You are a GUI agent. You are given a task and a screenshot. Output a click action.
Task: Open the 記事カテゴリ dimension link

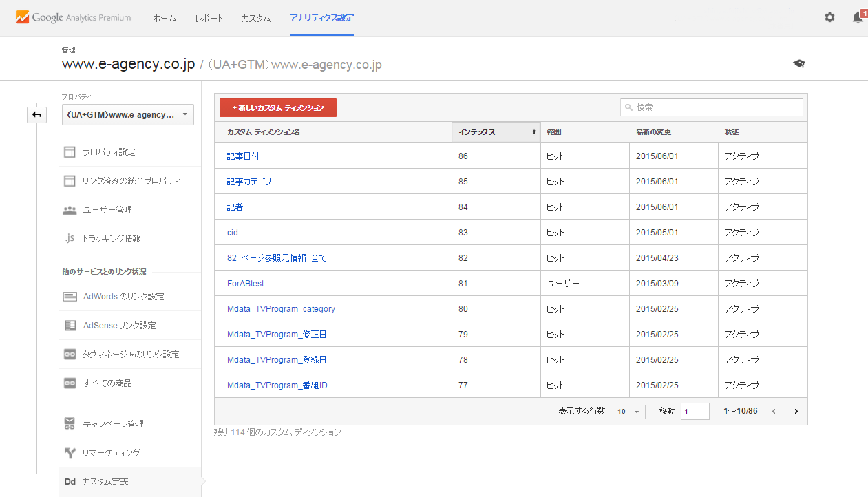249,182
